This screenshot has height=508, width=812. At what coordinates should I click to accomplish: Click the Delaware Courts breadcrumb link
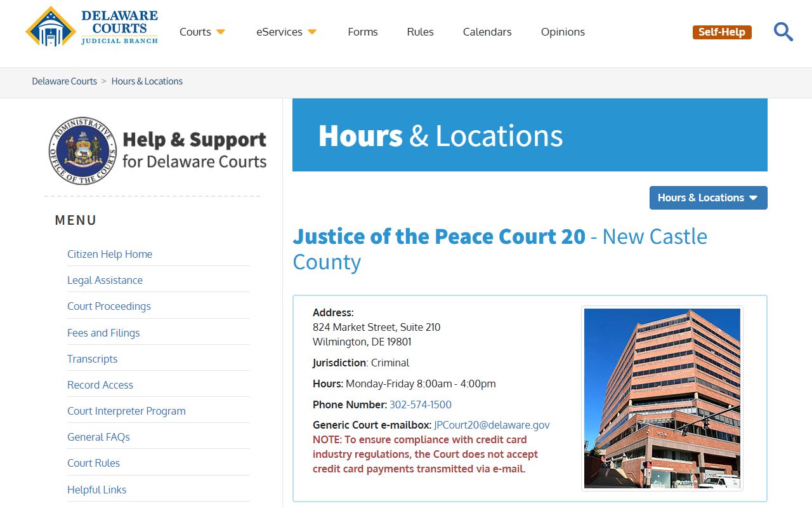click(x=64, y=81)
